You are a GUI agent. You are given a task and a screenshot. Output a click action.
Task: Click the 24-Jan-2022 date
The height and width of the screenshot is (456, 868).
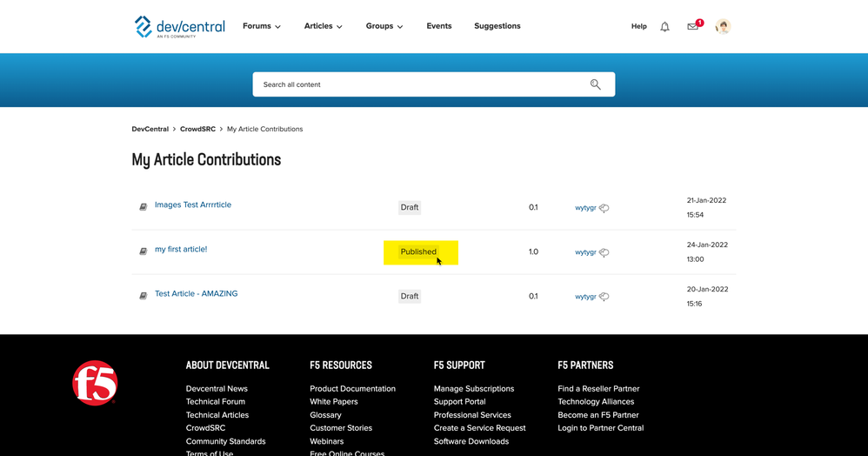[x=707, y=245]
